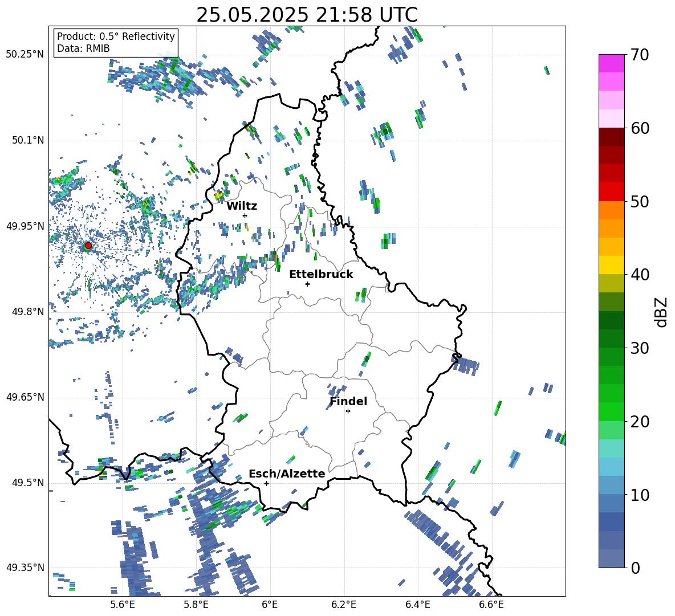This screenshot has height=616, width=675.
Task: Click the 6.4°E longitude label
Action: coord(417,605)
